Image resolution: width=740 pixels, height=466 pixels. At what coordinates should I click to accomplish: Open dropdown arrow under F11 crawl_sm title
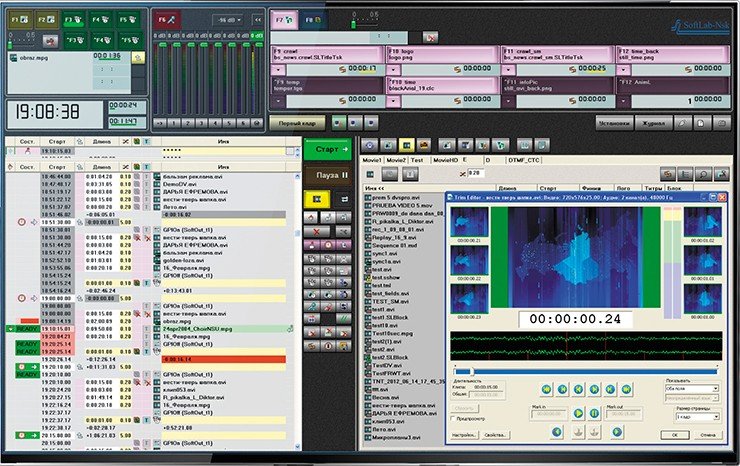(x=508, y=70)
